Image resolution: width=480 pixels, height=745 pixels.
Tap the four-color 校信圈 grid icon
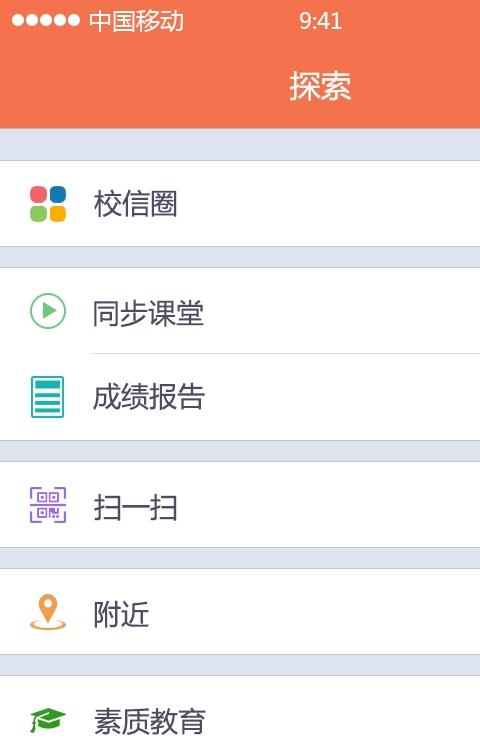[48, 204]
